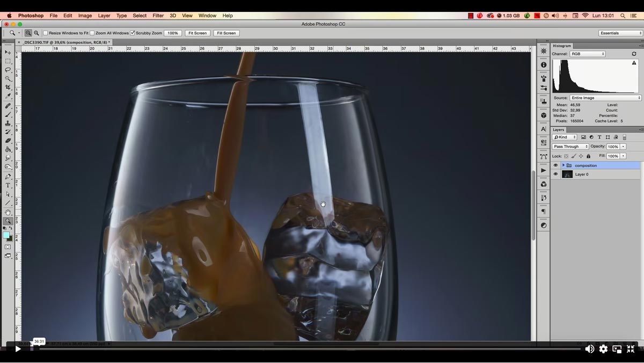Filter layers by adjustment layers icon

tap(591, 137)
